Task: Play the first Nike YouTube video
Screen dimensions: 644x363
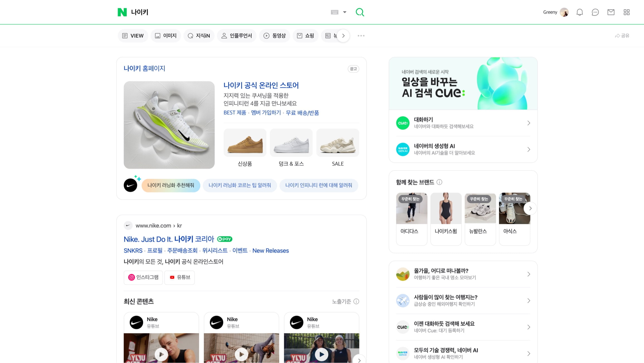Action: pyautogui.click(x=161, y=354)
